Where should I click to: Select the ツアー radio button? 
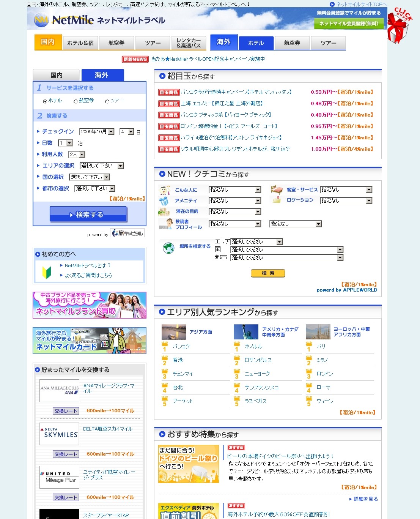pos(107,101)
